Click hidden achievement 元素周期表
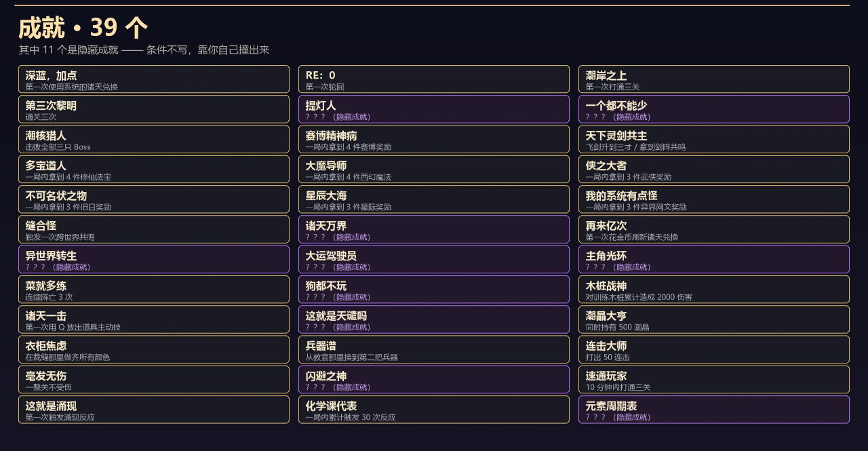This screenshot has width=868, height=451. point(714,410)
